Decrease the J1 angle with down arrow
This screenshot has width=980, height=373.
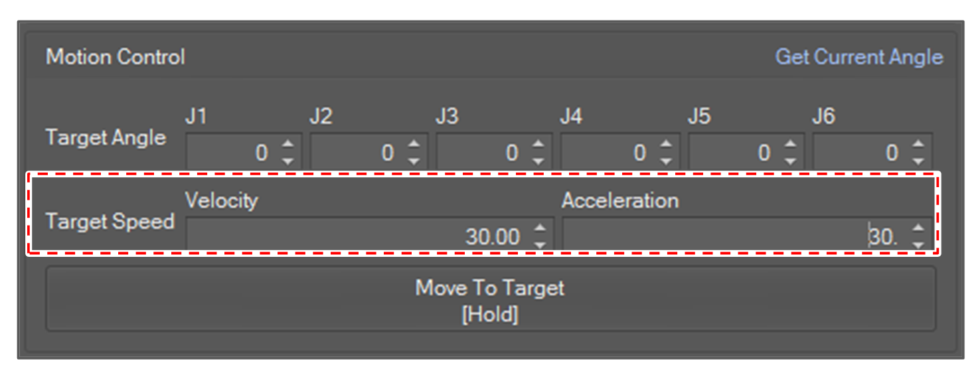tap(287, 161)
